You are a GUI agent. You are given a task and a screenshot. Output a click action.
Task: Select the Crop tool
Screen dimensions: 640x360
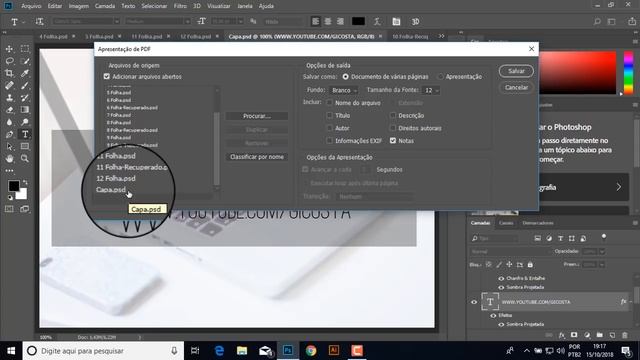9,73
